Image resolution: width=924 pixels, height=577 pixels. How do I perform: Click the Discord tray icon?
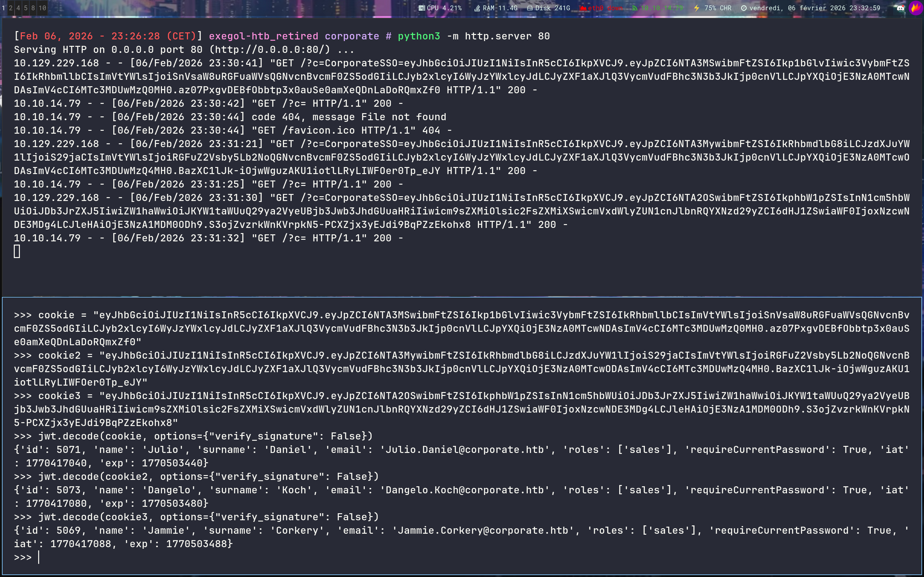[900, 8]
